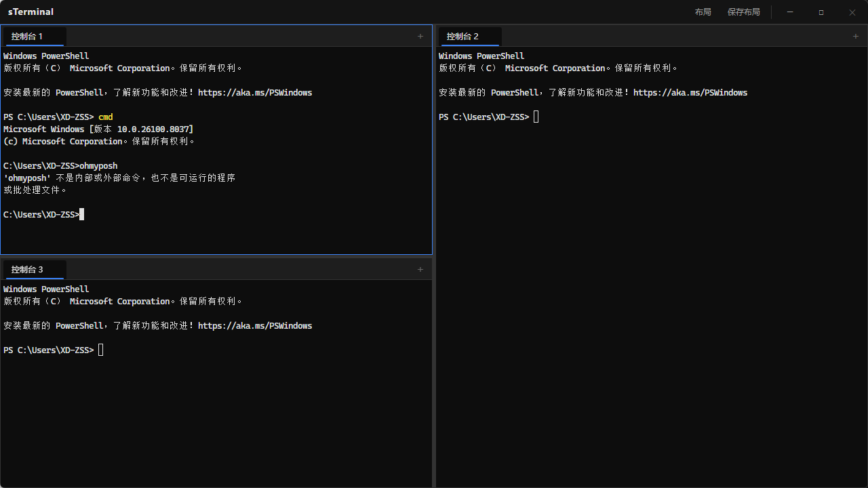Click the 'Microsoft Windows [版本 10.0.26100.8037]' line
This screenshot has height=488, width=868.
pos(98,129)
